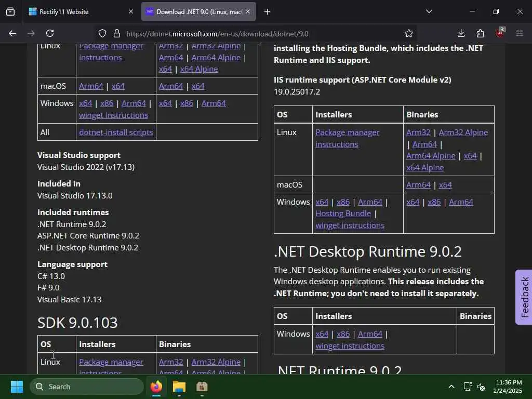Open the network status tray icon
Image resolution: width=532 pixels, height=399 pixels.
coord(468,387)
